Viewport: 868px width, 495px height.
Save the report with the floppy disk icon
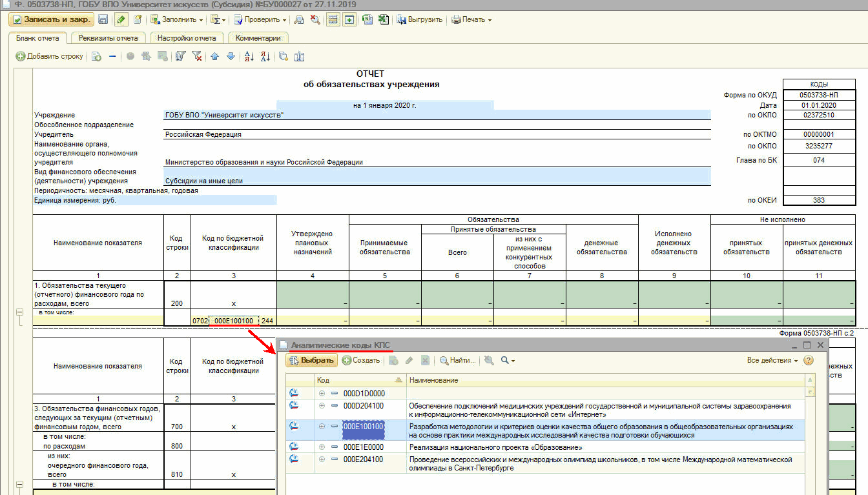104,19
